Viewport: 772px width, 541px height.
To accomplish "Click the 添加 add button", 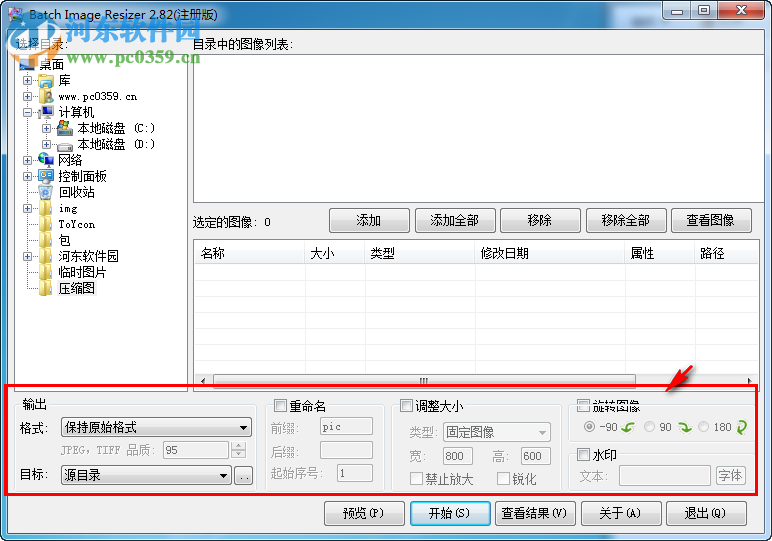I will click(369, 221).
